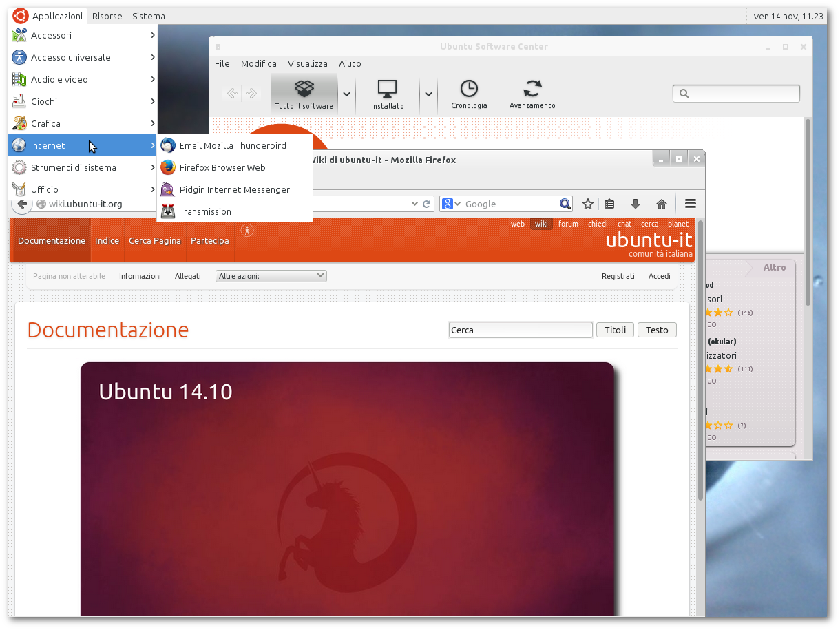
Task: Focus the Software Center search box
Action: [736, 94]
